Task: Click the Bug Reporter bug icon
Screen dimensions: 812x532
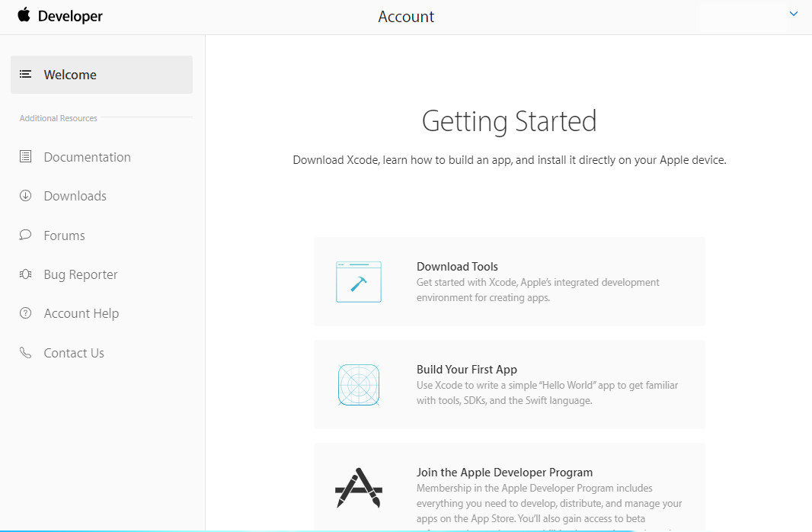Action: pos(25,274)
